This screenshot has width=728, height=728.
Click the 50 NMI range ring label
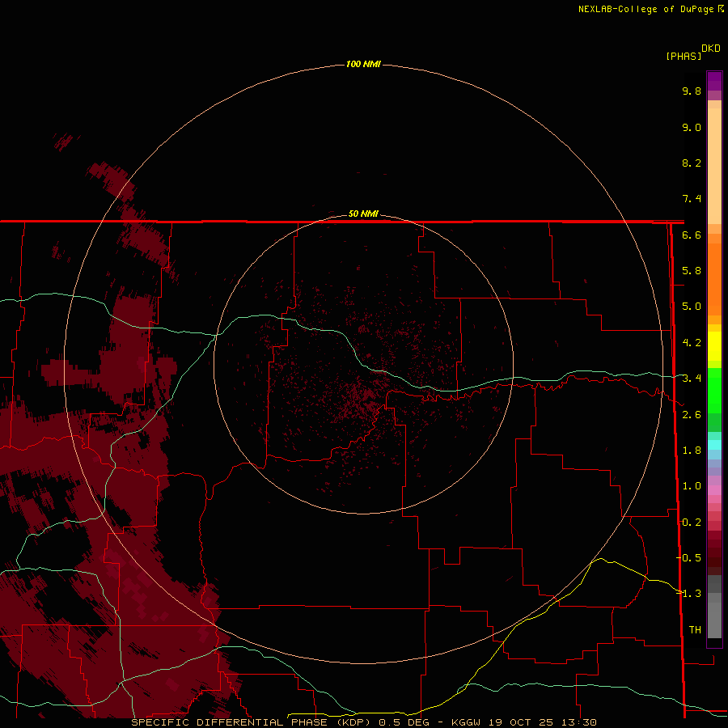(x=363, y=214)
